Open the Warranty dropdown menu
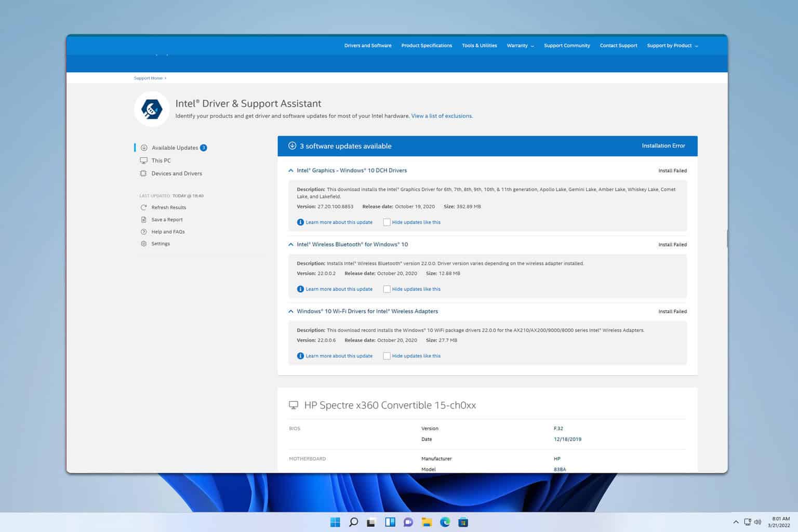 (520, 46)
